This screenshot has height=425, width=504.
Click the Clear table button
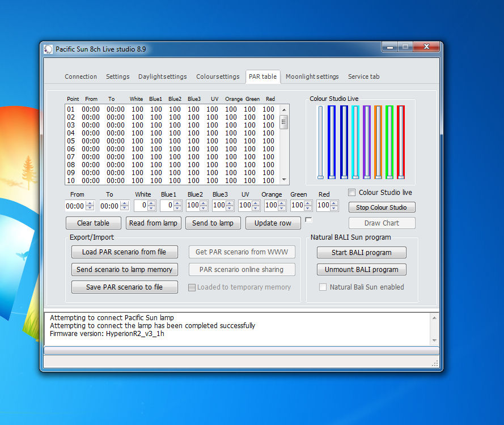[93, 223]
